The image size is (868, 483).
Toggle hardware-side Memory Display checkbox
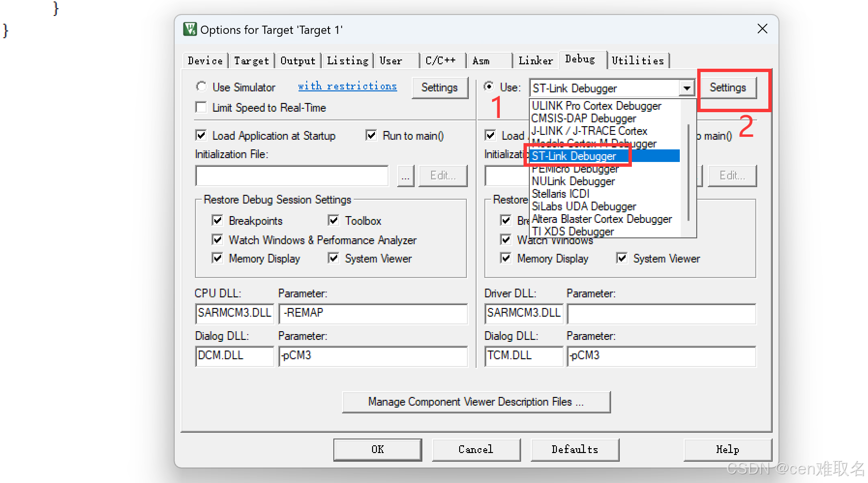point(506,258)
